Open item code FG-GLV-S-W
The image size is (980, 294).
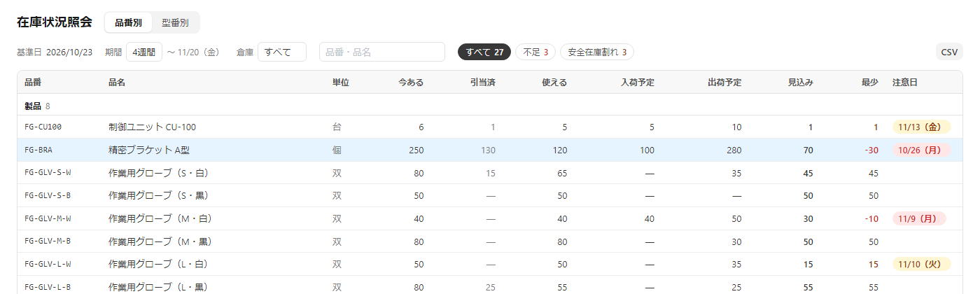48,172
